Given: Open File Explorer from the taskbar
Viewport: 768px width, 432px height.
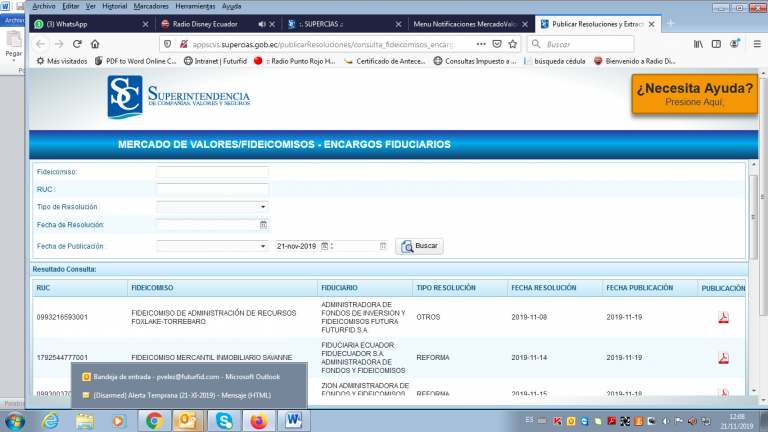Looking at the screenshot, I should [x=85, y=421].
